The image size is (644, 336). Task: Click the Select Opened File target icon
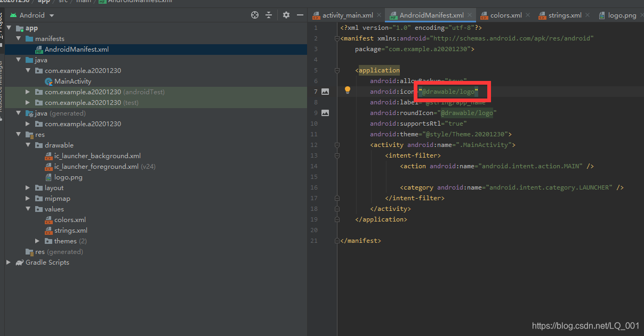[255, 15]
